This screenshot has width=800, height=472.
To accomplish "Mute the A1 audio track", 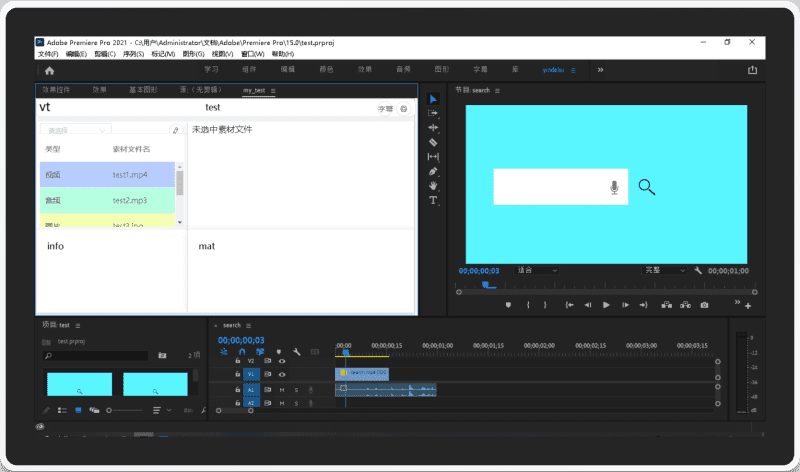I will [x=282, y=389].
